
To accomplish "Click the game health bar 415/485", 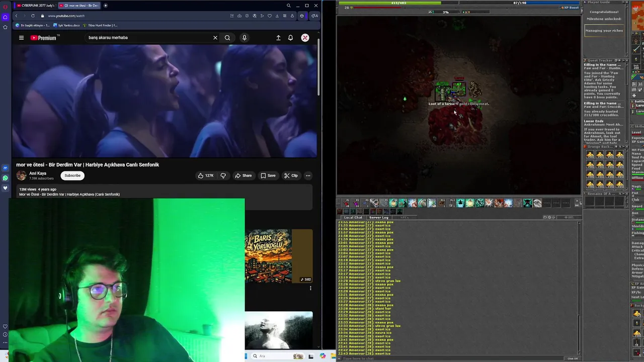I will (398, 3).
